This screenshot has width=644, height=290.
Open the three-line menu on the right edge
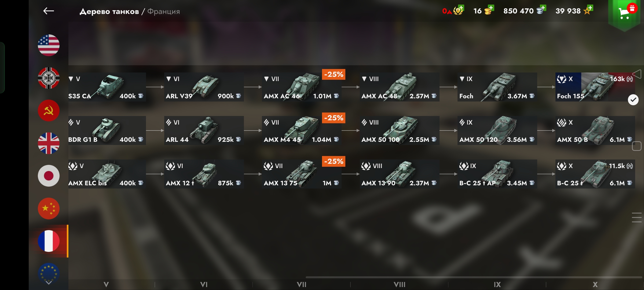coord(637,218)
